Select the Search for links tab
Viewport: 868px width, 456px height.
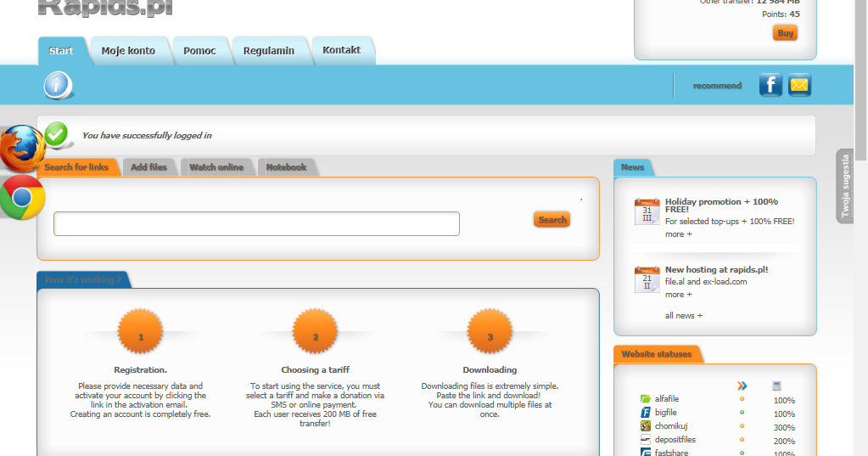click(x=76, y=167)
